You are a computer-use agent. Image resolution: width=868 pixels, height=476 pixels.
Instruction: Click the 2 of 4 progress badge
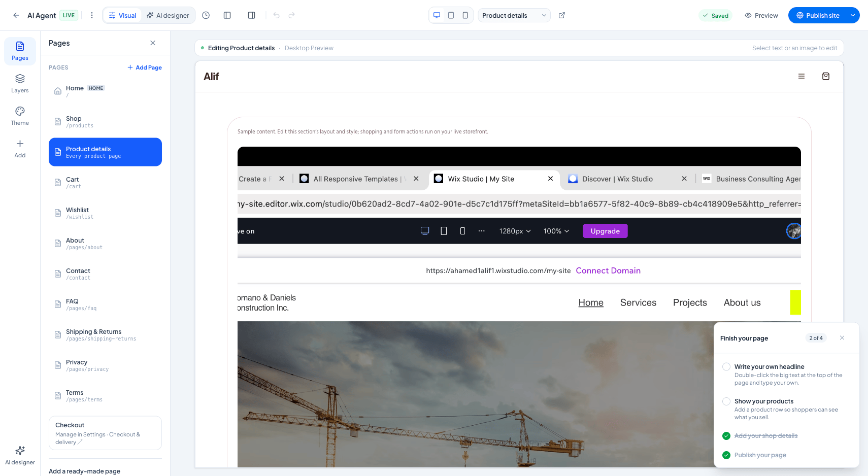coord(816,338)
